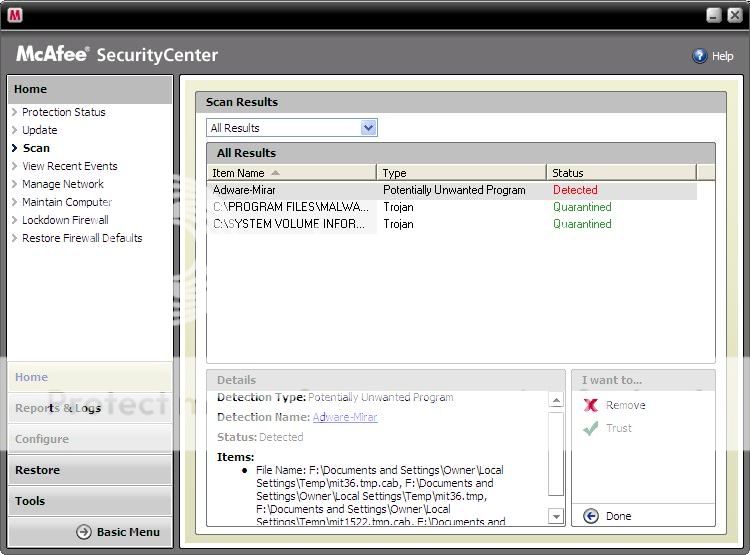
Task: Sort results by Type column
Action: [x=462, y=173]
